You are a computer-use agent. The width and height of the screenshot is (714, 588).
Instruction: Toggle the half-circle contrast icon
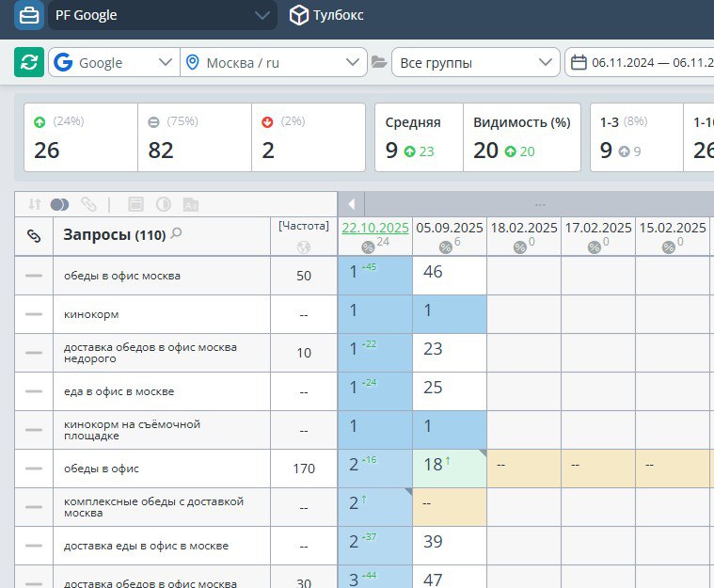point(163,204)
